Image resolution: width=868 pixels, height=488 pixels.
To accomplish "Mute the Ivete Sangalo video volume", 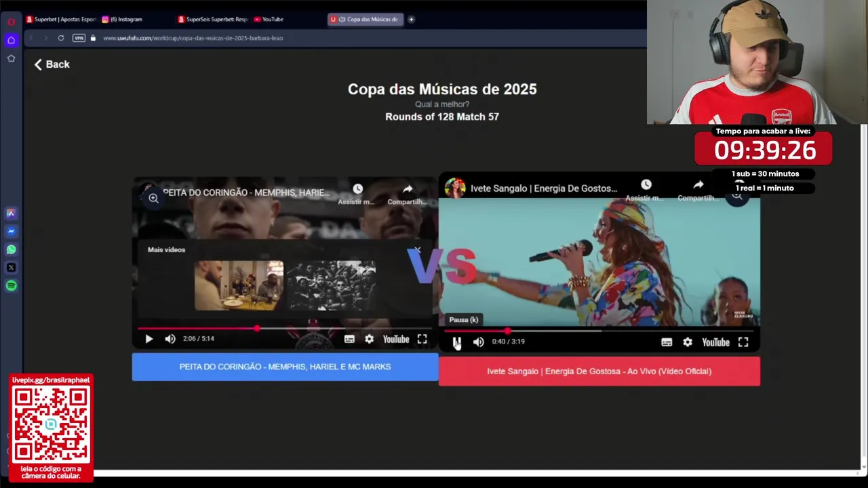I will click(x=479, y=342).
